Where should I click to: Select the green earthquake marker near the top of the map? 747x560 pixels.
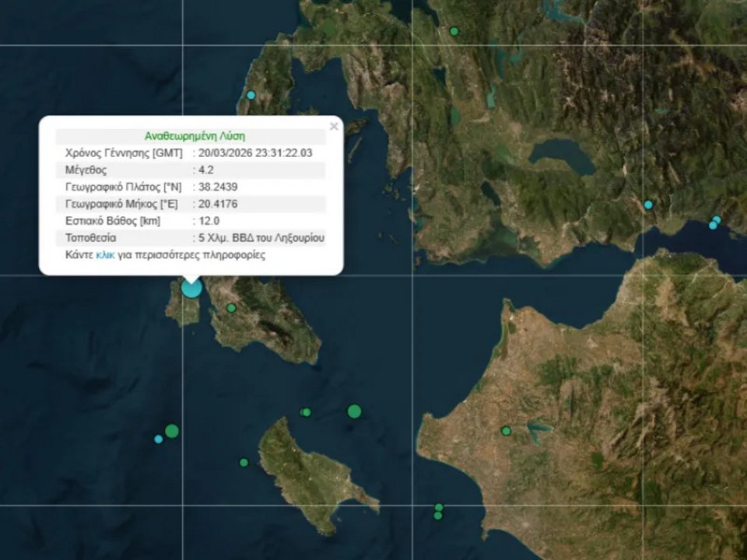454,31
